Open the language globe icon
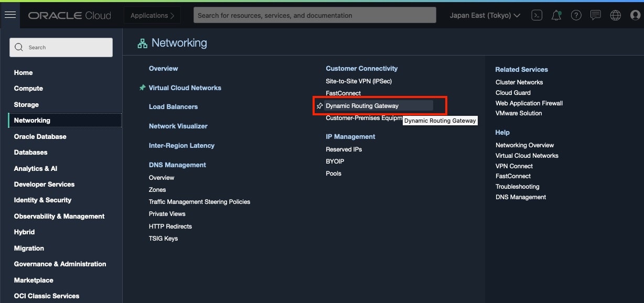 (615, 16)
